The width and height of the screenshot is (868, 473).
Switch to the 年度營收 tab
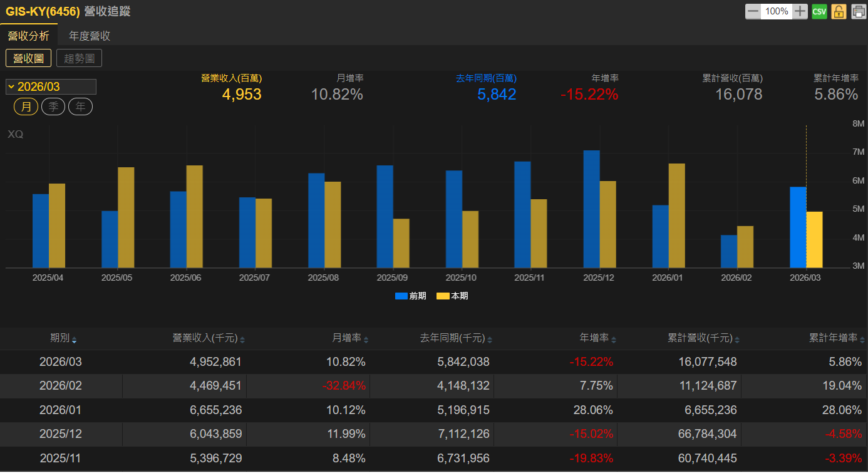click(x=90, y=36)
